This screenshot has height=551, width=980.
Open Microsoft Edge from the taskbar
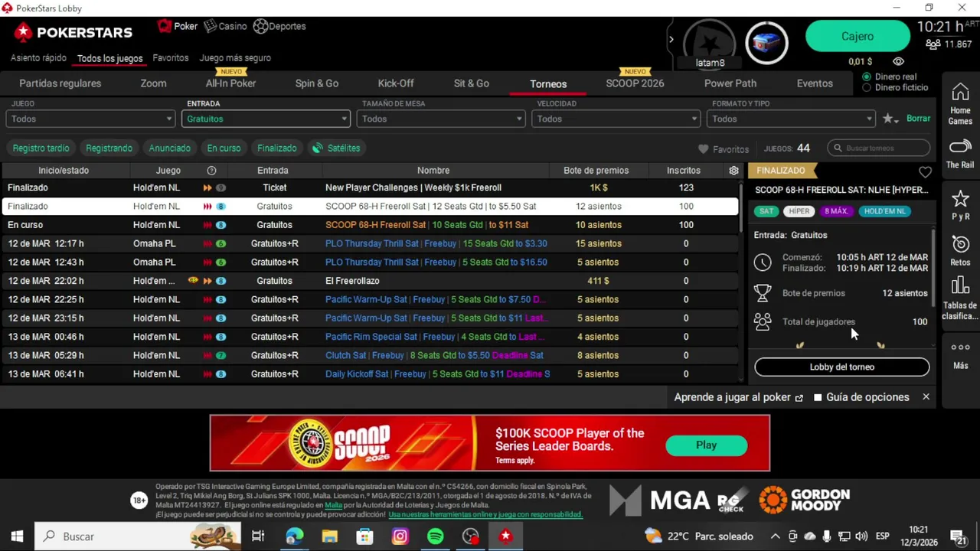click(x=294, y=536)
